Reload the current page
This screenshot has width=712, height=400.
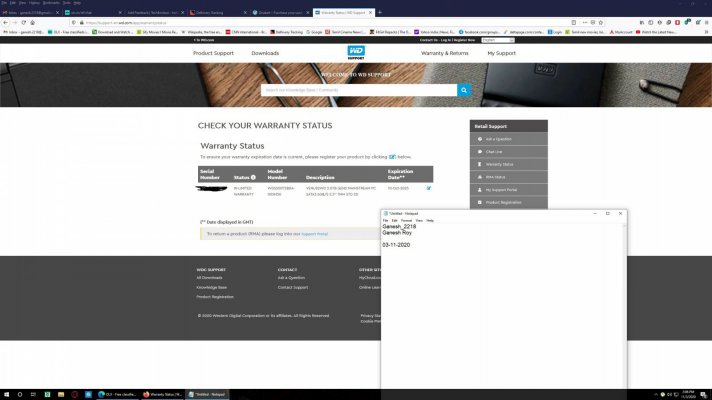click(24, 22)
